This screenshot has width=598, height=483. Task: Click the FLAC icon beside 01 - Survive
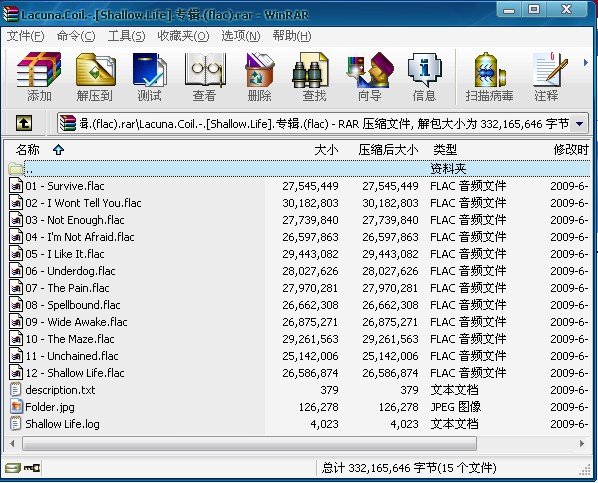tap(16, 186)
